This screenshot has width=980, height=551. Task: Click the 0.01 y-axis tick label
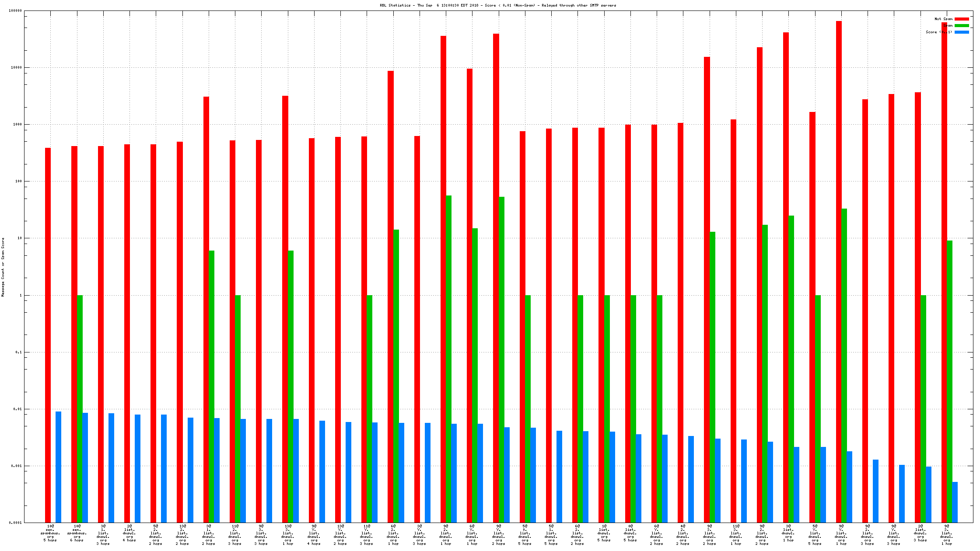click(17, 409)
